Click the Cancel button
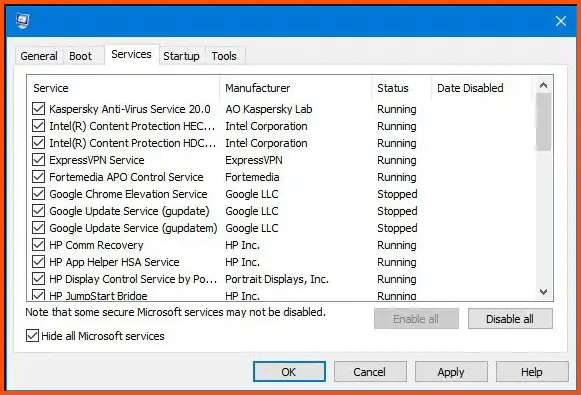This screenshot has width=581, height=395. click(370, 372)
